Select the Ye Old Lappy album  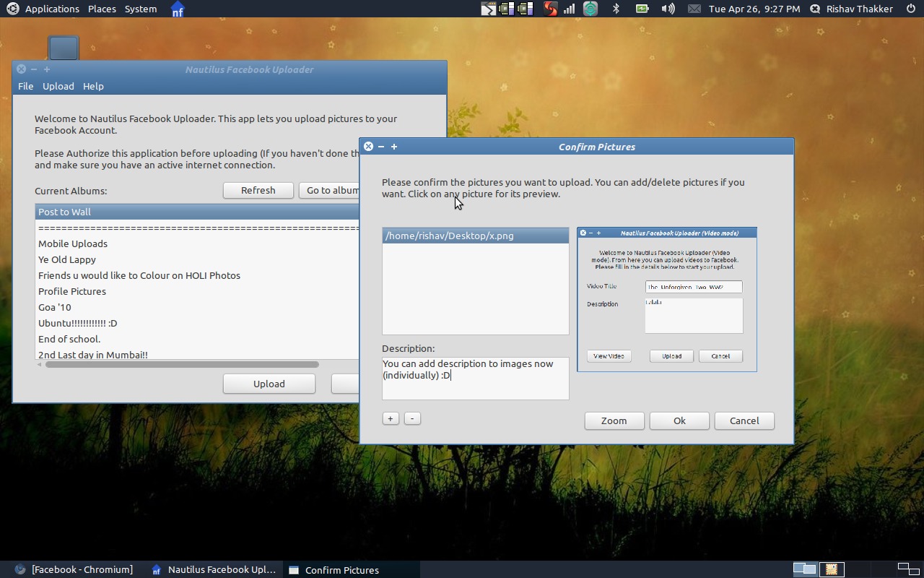[197, 259]
